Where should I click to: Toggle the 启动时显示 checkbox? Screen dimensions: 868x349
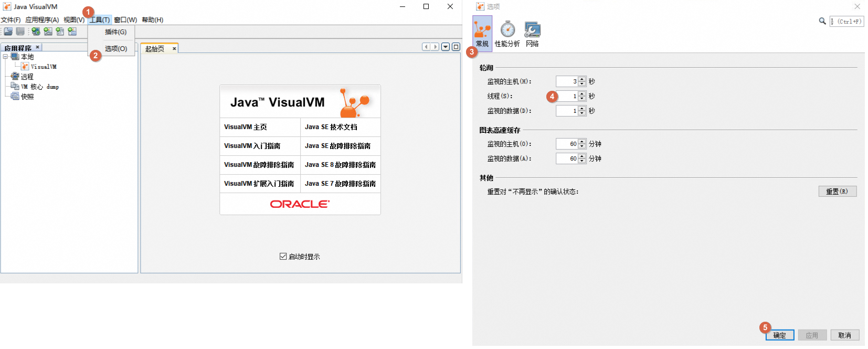(283, 257)
